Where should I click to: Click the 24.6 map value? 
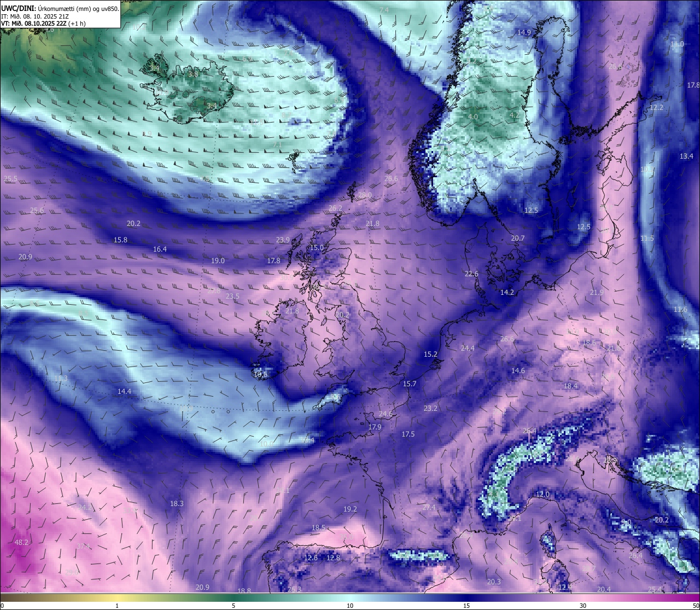[x=386, y=414]
